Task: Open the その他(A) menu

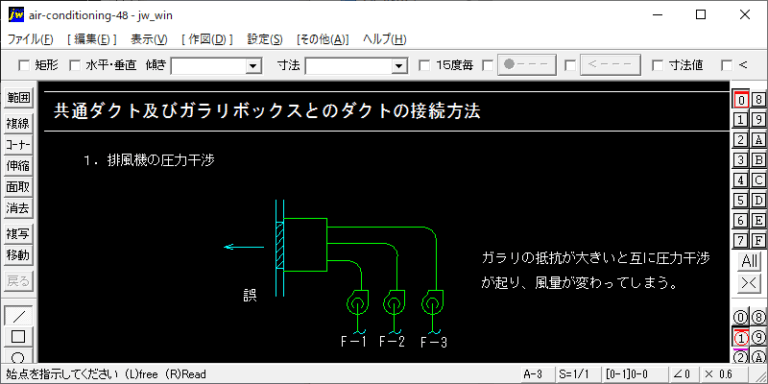Action: point(322,40)
